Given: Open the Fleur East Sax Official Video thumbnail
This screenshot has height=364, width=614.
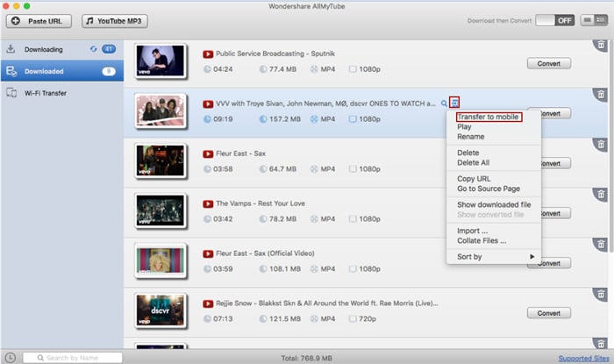Looking at the screenshot, I should click(x=161, y=261).
